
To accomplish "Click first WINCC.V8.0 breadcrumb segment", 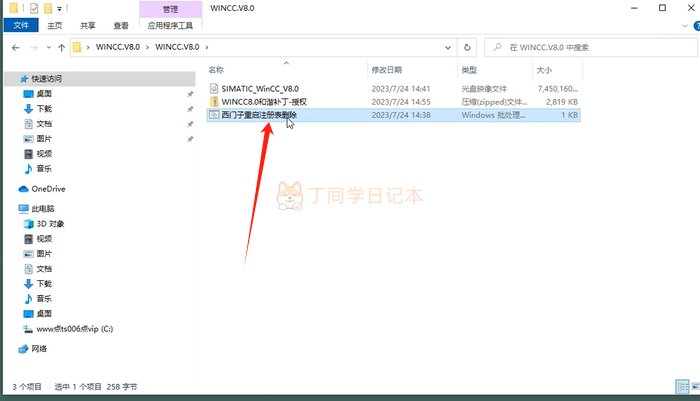I will [x=118, y=47].
